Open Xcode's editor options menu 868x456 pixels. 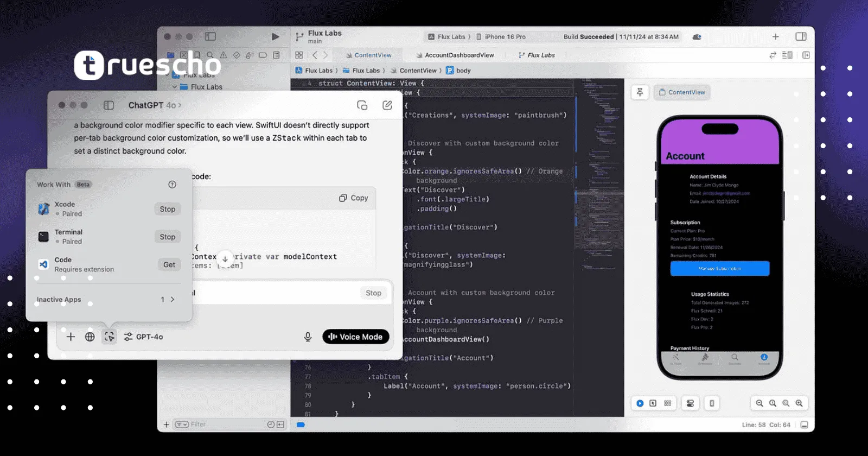(787, 55)
